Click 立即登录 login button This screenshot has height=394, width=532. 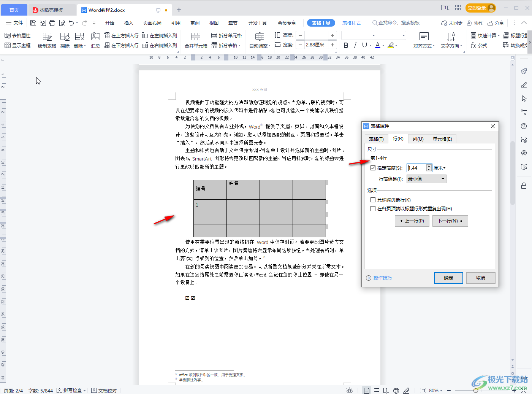coord(481,8)
